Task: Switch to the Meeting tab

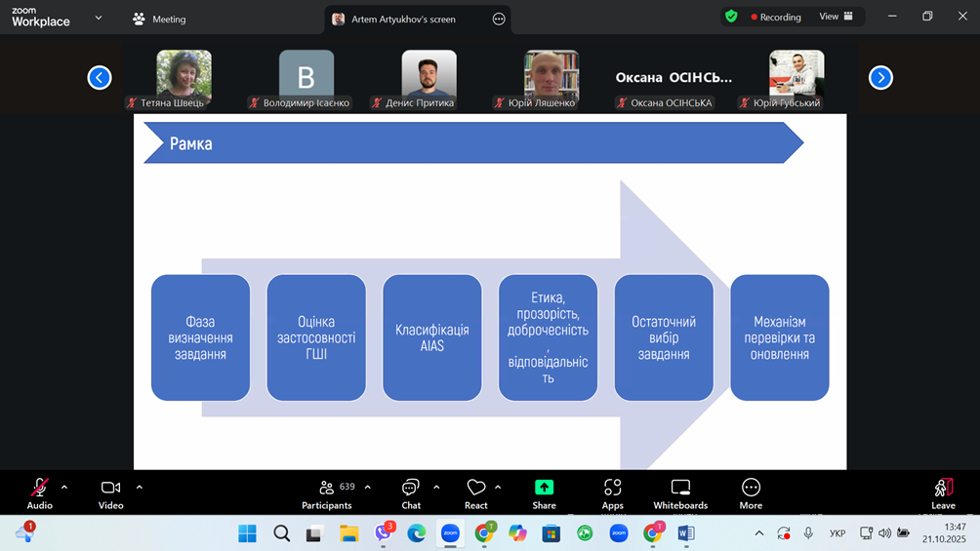Action: pyautogui.click(x=159, y=19)
